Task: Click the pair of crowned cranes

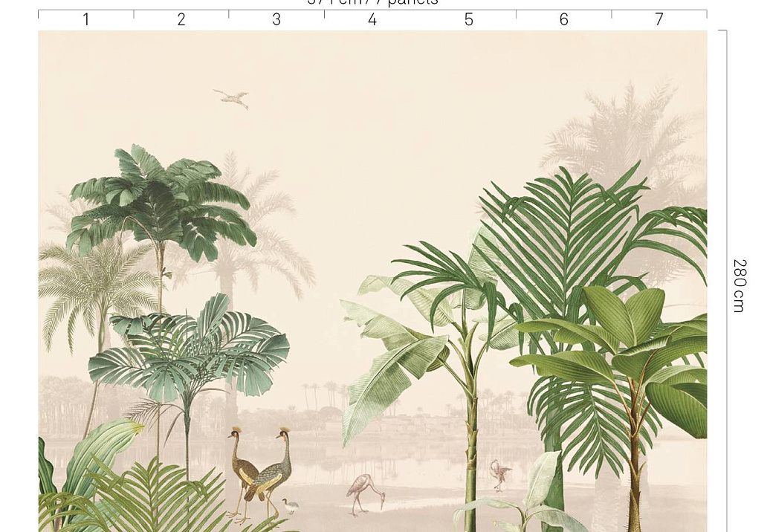Action: [259, 472]
